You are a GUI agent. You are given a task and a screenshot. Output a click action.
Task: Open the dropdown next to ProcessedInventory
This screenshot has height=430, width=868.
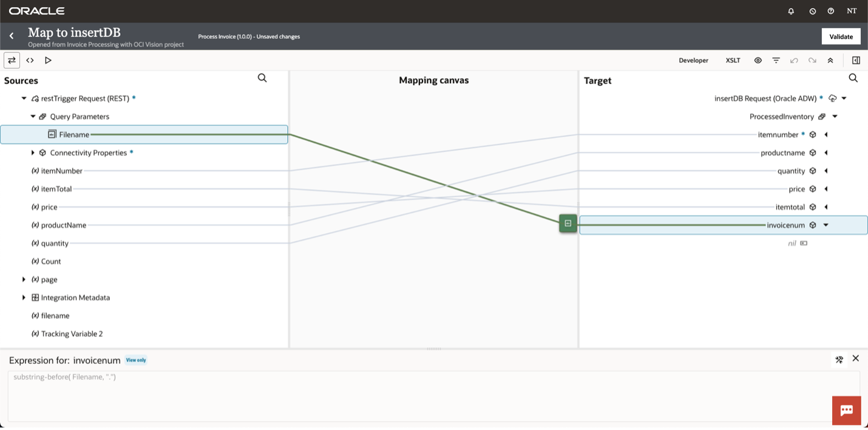tap(835, 116)
